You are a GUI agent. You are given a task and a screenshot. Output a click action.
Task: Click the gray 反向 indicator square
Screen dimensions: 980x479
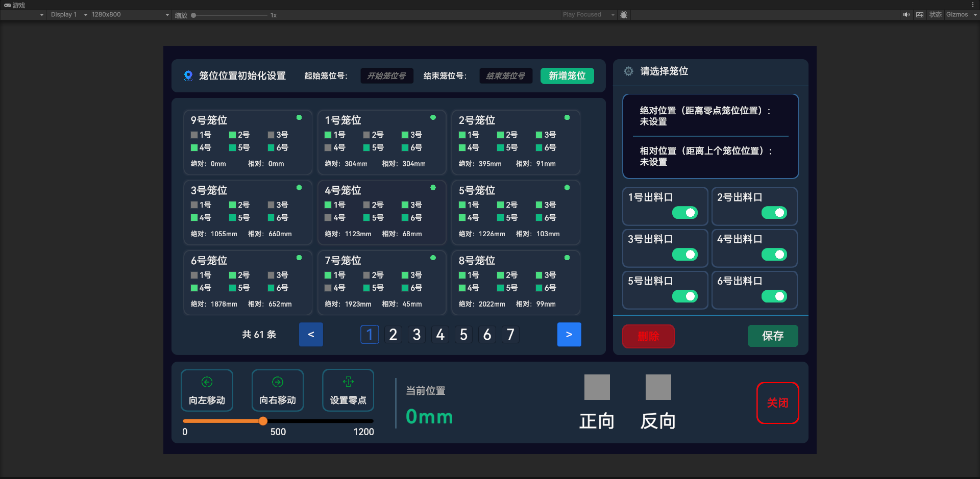coord(658,387)
